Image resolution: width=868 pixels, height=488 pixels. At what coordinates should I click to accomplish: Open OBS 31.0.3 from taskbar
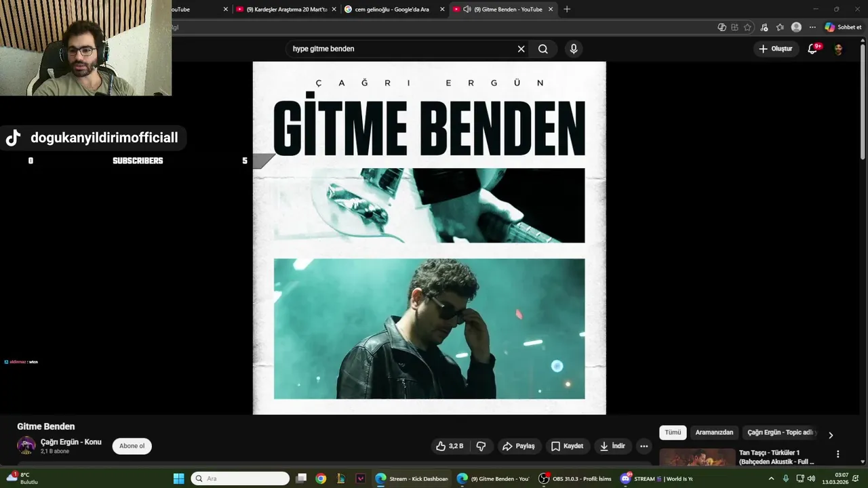click(x=575, y=479)
